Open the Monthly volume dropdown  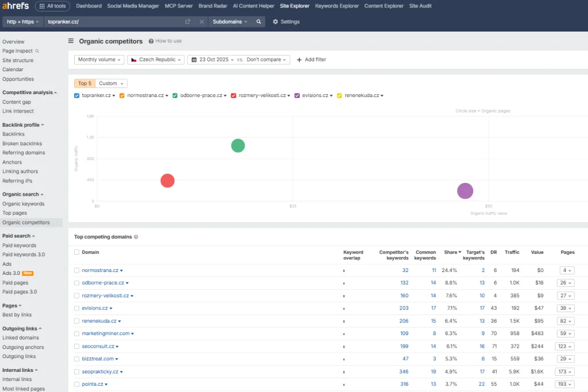[99, 60]
